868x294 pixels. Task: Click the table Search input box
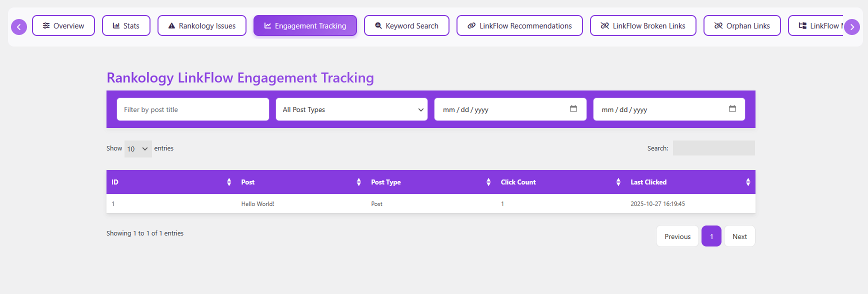(x=713, y=148)
